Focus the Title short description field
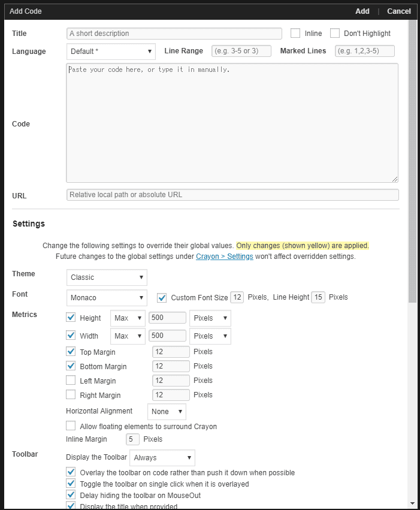This screenshot has height=510, width=420. pos(174,34)
